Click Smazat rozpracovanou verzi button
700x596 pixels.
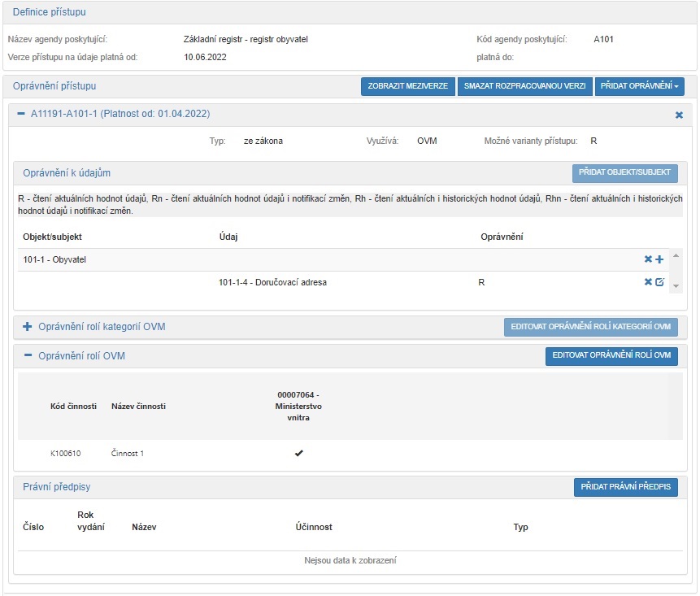[524, 86]
